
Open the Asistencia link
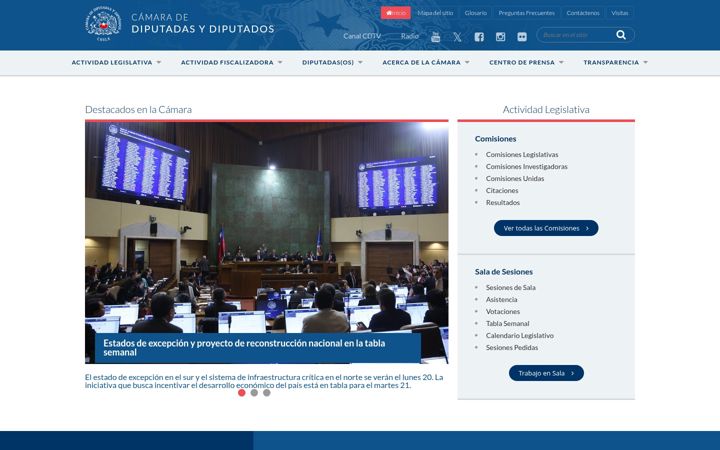click(x=501, y=299)
